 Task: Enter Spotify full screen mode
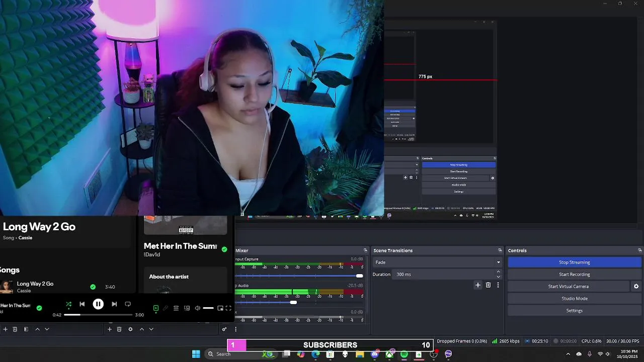228,308
